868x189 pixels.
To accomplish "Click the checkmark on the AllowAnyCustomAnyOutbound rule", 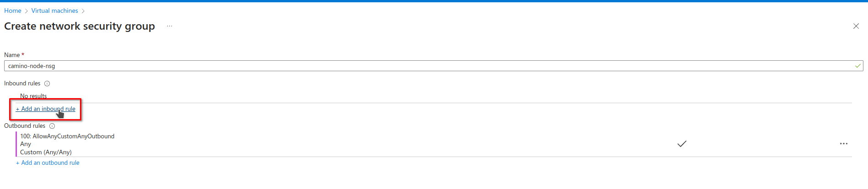I will pyautogui.click(x=682, y=144).
